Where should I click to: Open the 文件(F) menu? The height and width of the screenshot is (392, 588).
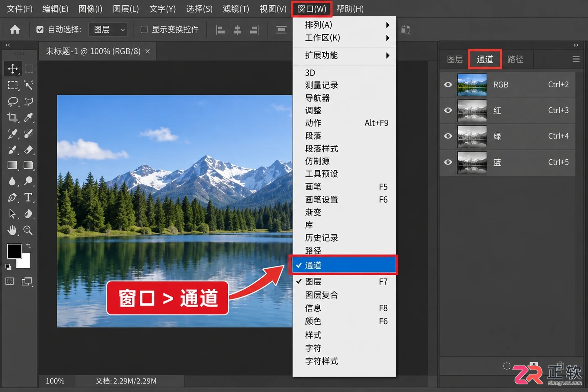20,9
